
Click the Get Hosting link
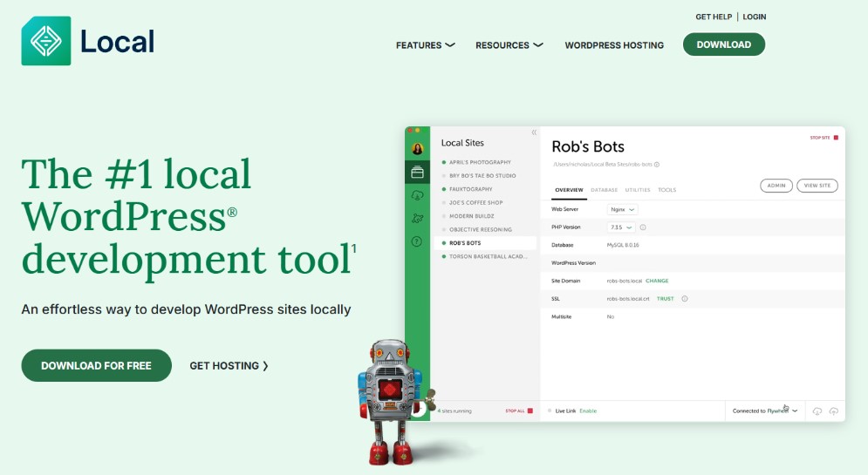229,366
